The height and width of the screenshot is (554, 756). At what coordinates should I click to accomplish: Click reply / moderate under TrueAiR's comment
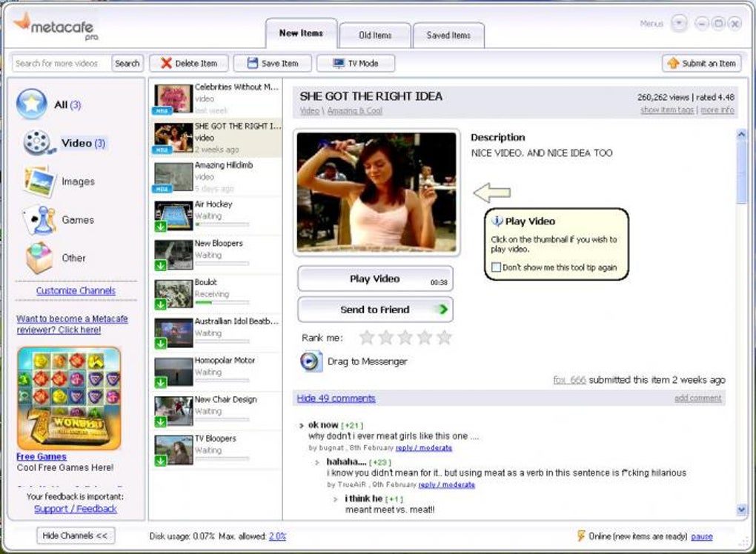pos(446,484)
